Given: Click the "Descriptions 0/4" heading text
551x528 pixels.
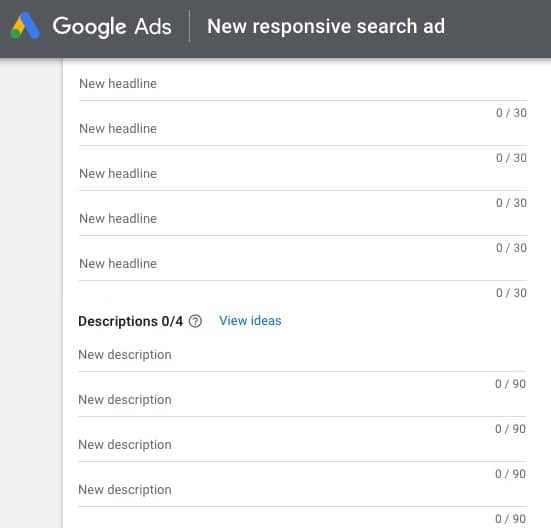Looking at the screenshot, I should point(130,321).
